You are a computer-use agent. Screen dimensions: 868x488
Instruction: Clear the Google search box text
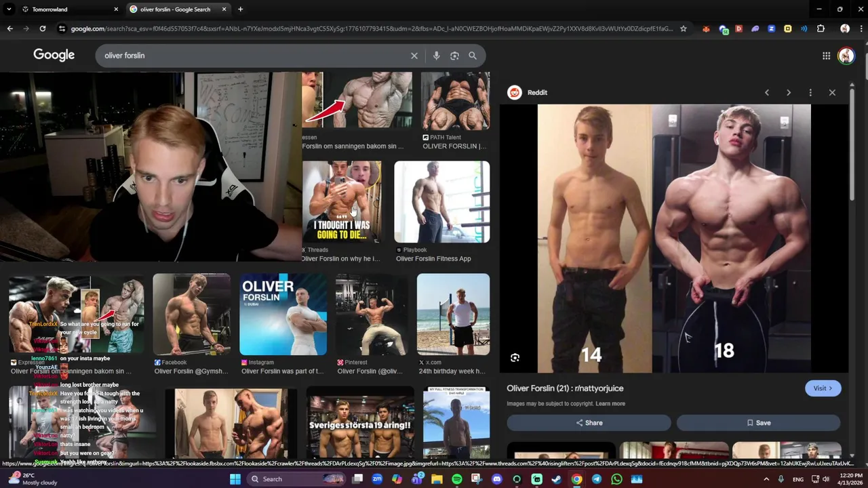[414, 56]
